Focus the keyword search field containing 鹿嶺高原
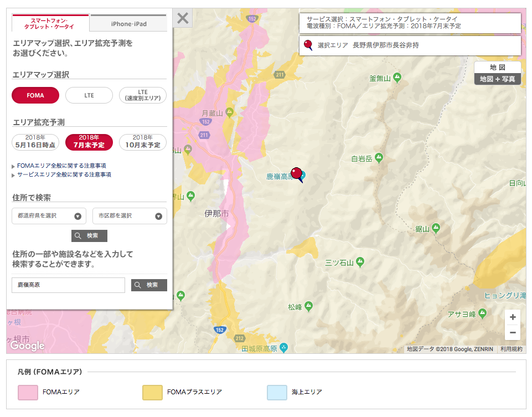The image size is (532, 417). coord(68,285)
